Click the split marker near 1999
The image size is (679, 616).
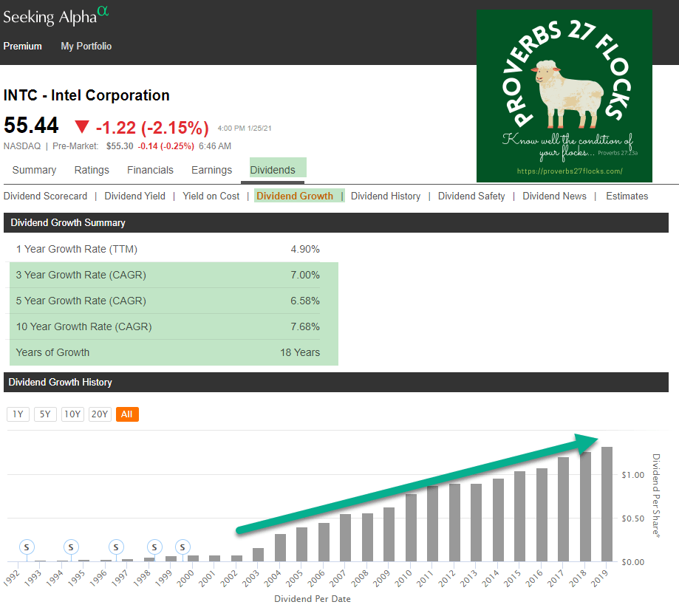coord(154,547)
